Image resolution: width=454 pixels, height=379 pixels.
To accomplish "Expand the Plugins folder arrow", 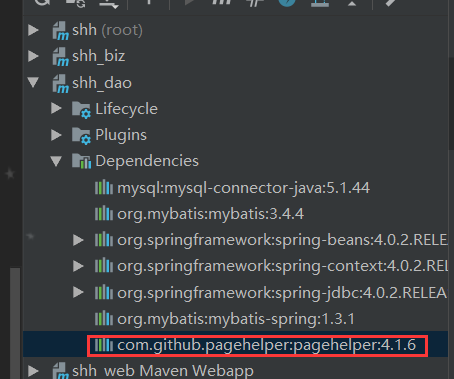I will click(56, 135).
